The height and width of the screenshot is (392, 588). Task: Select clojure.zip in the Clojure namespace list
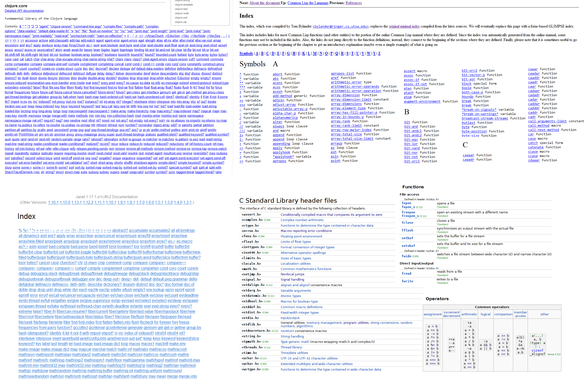(181, 22)
